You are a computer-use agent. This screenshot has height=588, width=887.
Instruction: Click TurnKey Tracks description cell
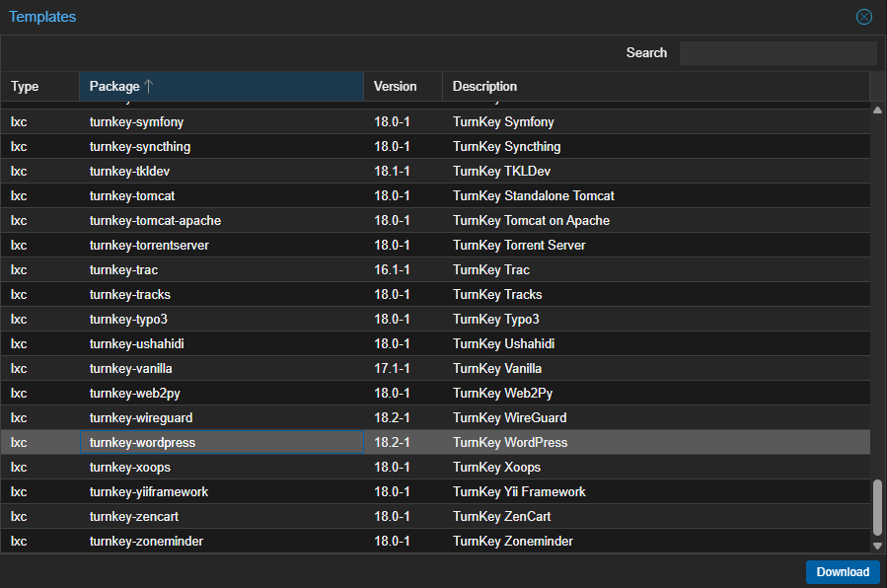click(x=656, y=295)
